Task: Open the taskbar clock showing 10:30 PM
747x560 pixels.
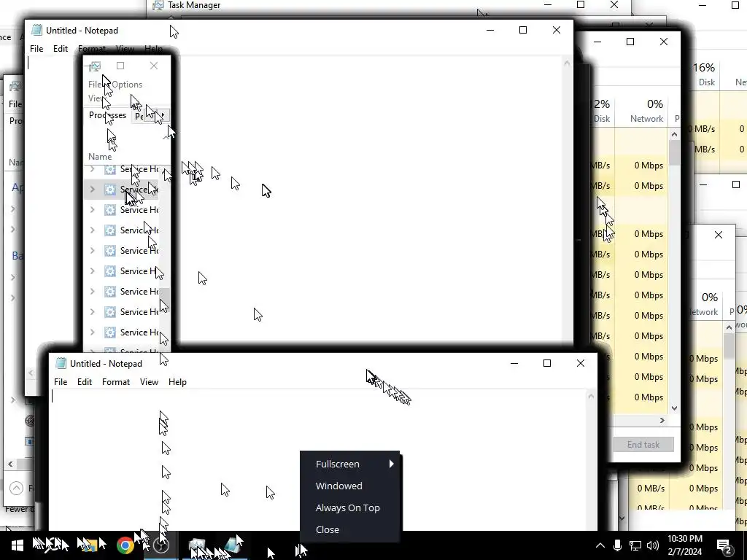Action: pyautogui.click(x=684, y=545)
